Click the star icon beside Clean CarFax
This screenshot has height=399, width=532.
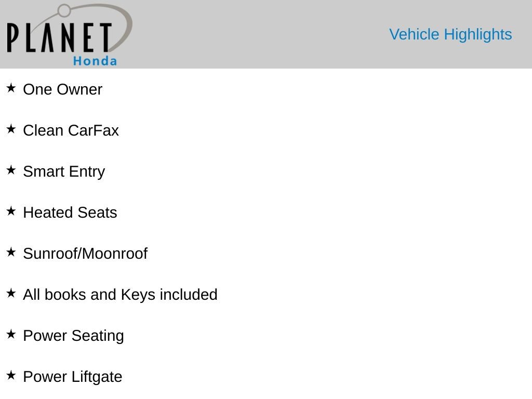(11, 129)
